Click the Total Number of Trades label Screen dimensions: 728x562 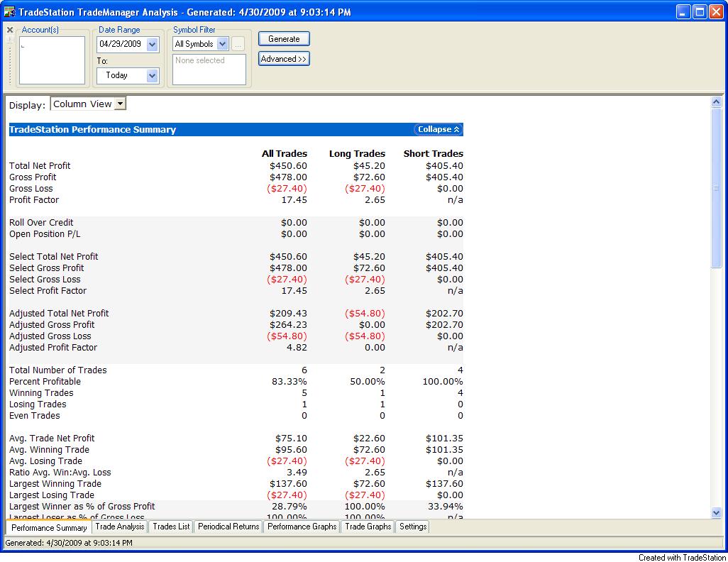(x=58, y=370)
